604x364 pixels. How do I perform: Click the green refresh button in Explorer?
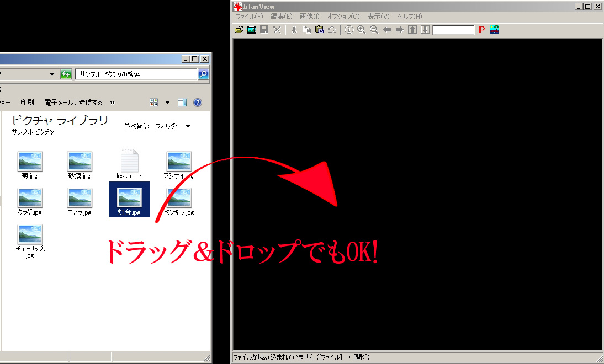tap(66, 74)
